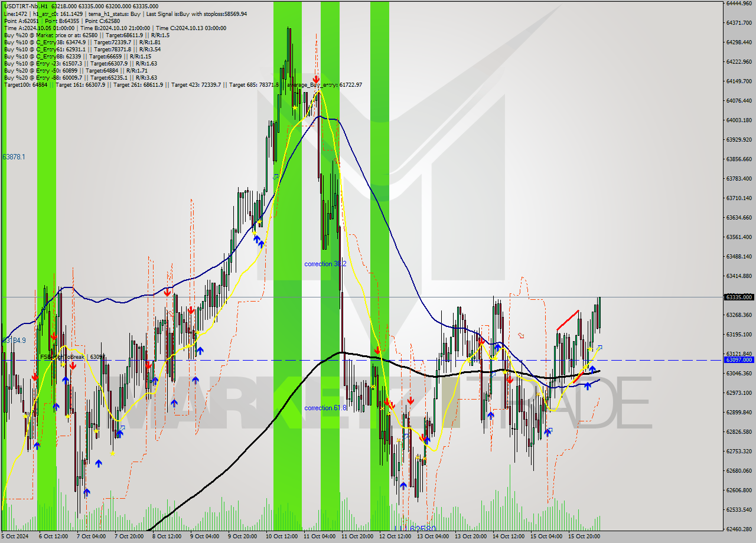The image size is (756, 543).
Task: Click time axis label '10 Oct 12:00'
Action: tap(282, 537)
